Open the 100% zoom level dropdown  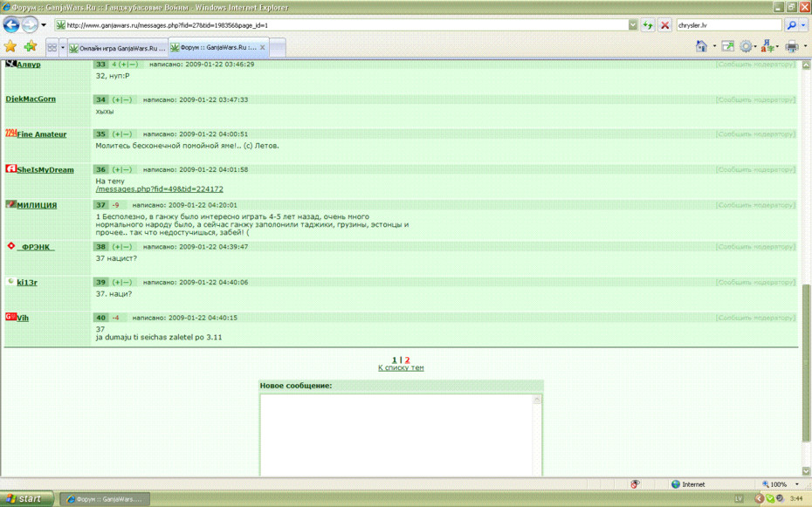(797, 484)
